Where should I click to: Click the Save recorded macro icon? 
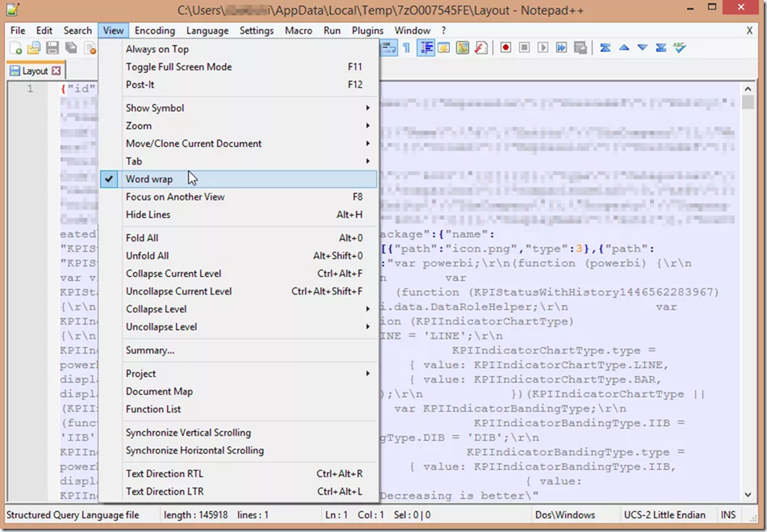(580, 48)
